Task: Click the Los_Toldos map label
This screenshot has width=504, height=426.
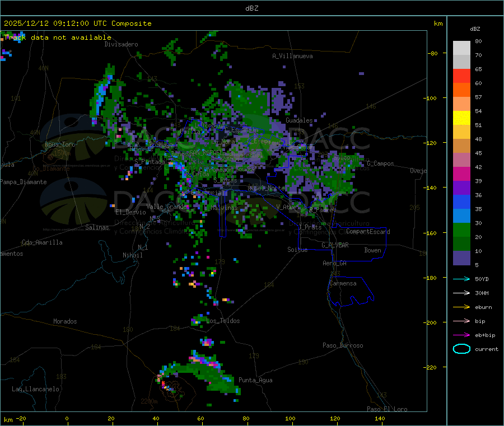Action: 223,321
